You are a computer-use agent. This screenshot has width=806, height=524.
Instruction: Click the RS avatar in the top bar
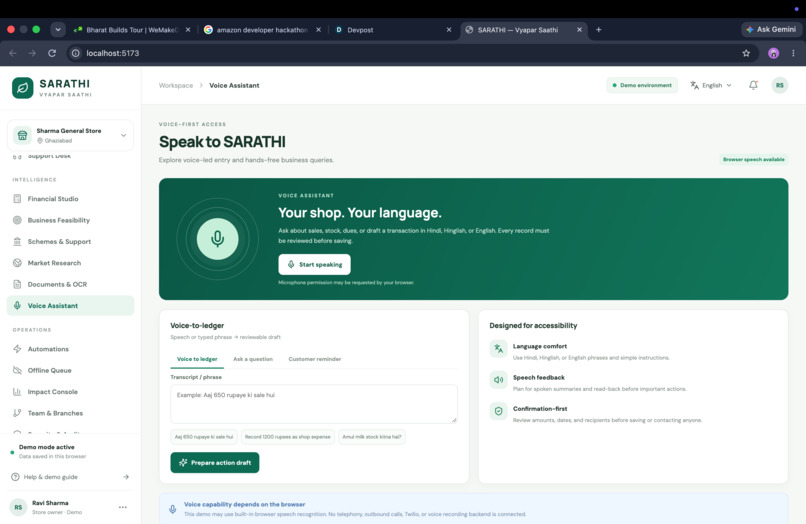click(780, 85)
